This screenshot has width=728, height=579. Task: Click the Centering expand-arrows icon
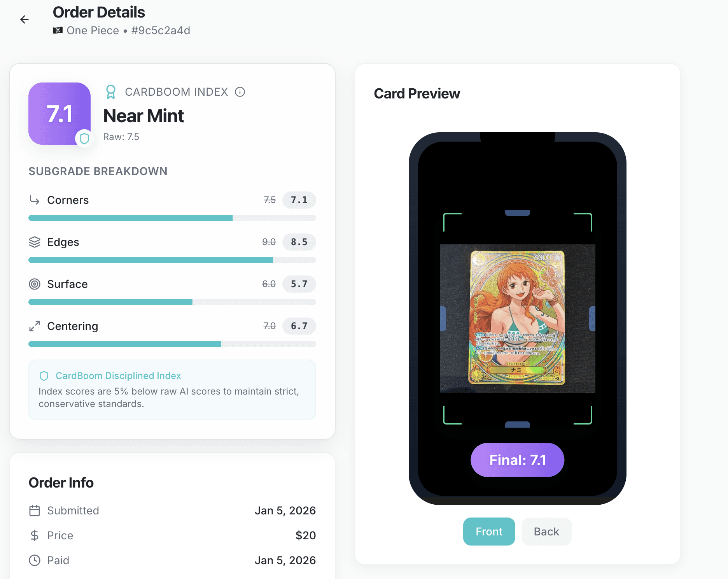35,326
